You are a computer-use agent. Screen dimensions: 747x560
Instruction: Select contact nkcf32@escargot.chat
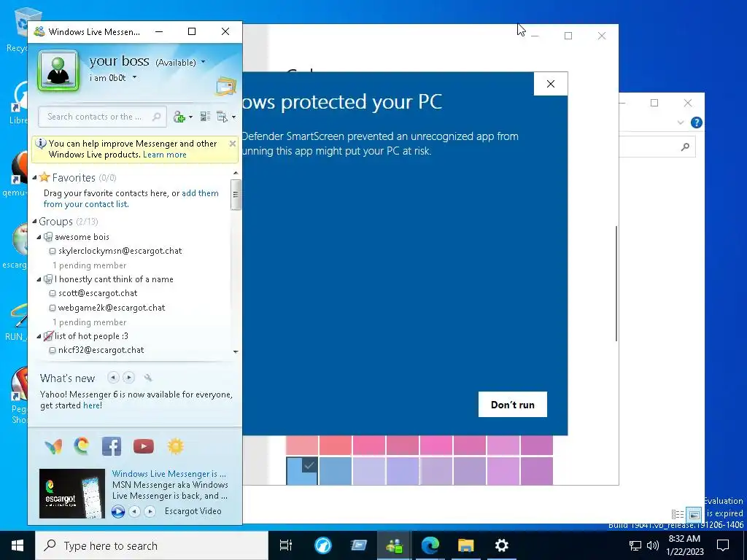coord(101,350)
